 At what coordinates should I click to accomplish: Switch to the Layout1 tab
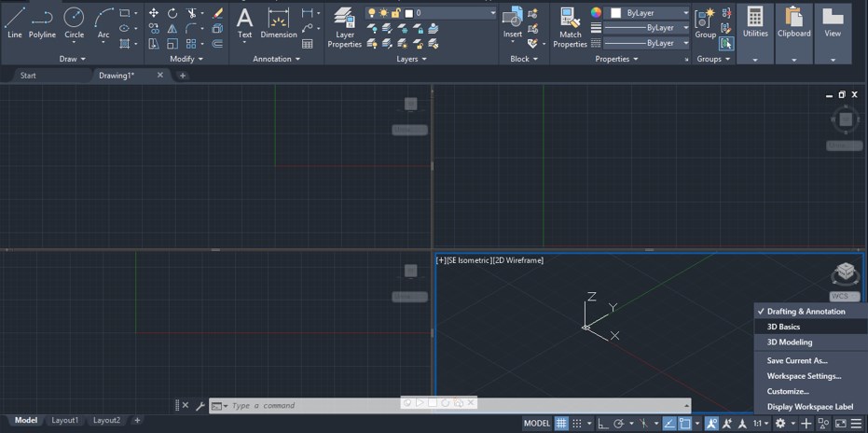pos(66,420)
